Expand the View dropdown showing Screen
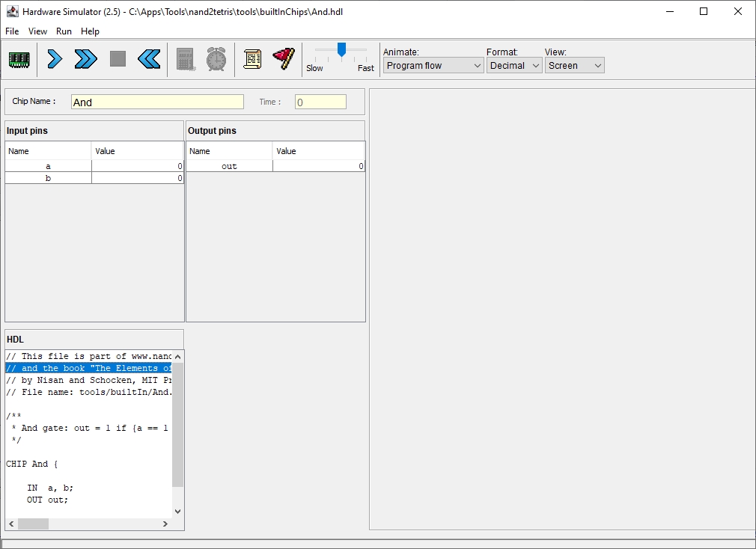 pyautogui.click(x=574, y=66)
